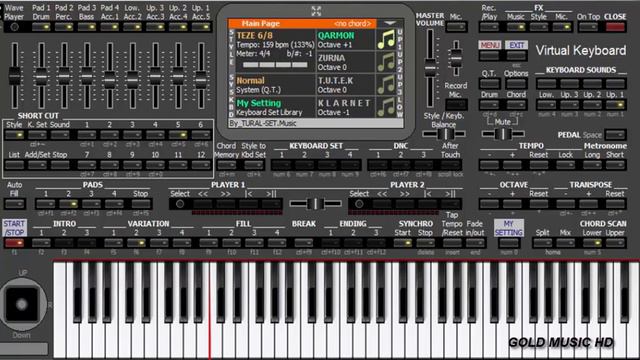Viewport: 640px width, 360px height.
Task: Open the Q.T. button
Action: [489, 84]
